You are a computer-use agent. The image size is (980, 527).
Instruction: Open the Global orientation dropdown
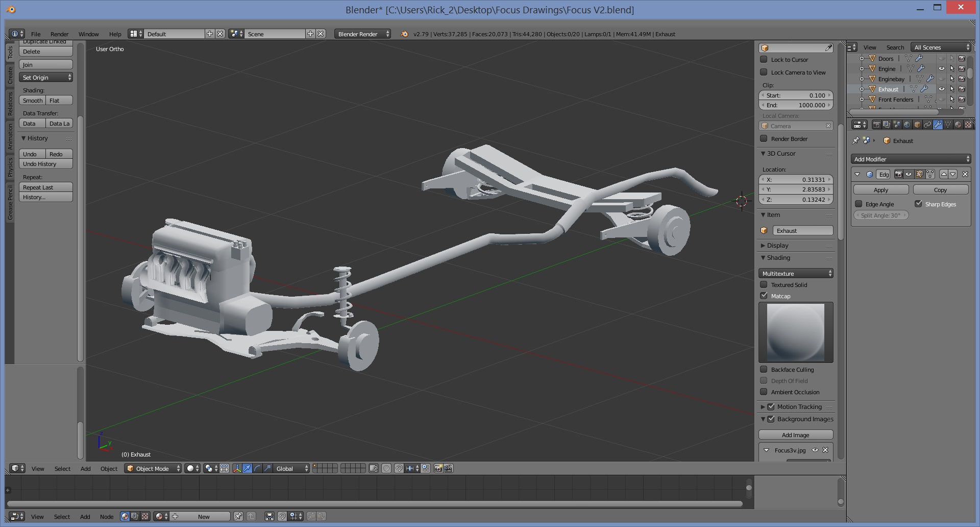(291, 468)
